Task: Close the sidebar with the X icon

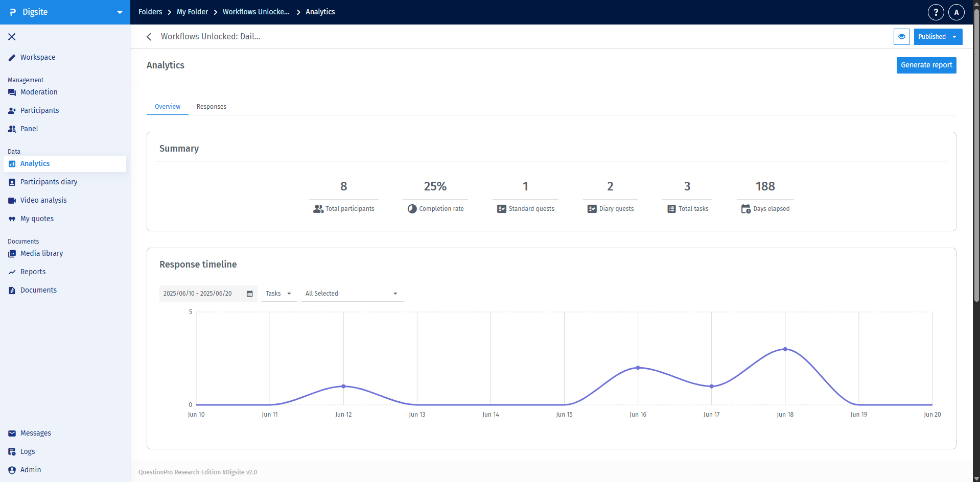Action: coord(12,37)
